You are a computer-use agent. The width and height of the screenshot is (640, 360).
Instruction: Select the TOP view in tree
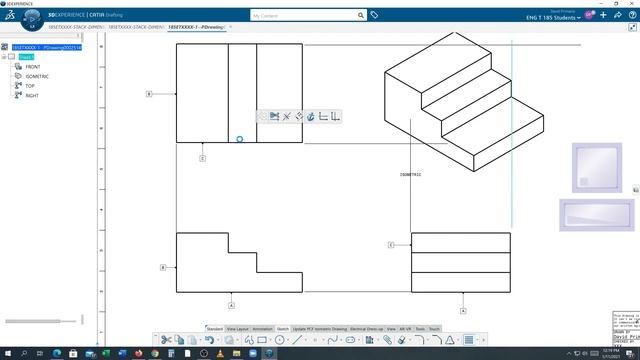[x=30, y=86]
